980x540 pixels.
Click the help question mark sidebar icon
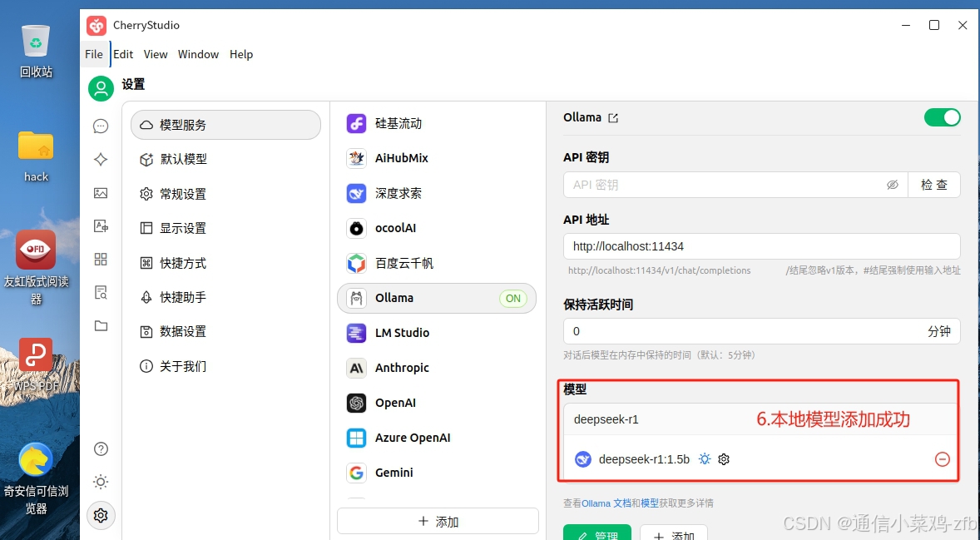(101, 448)
